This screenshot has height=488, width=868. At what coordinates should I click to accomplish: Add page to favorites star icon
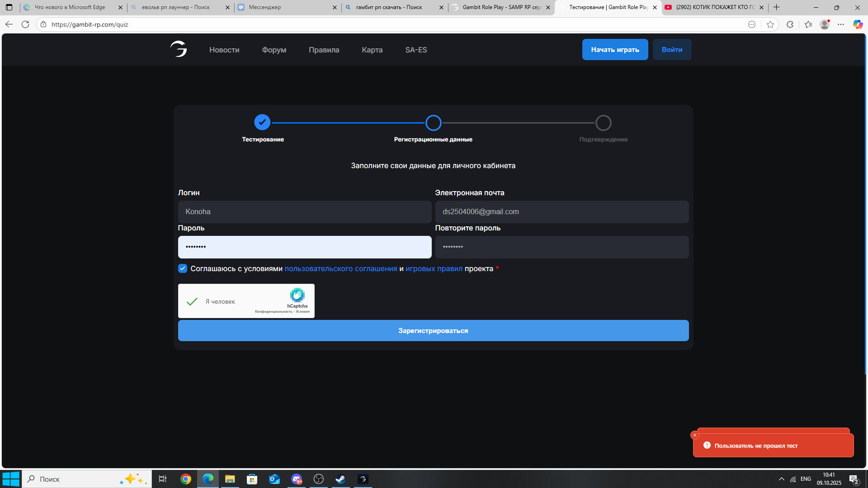tap(770, 24)
